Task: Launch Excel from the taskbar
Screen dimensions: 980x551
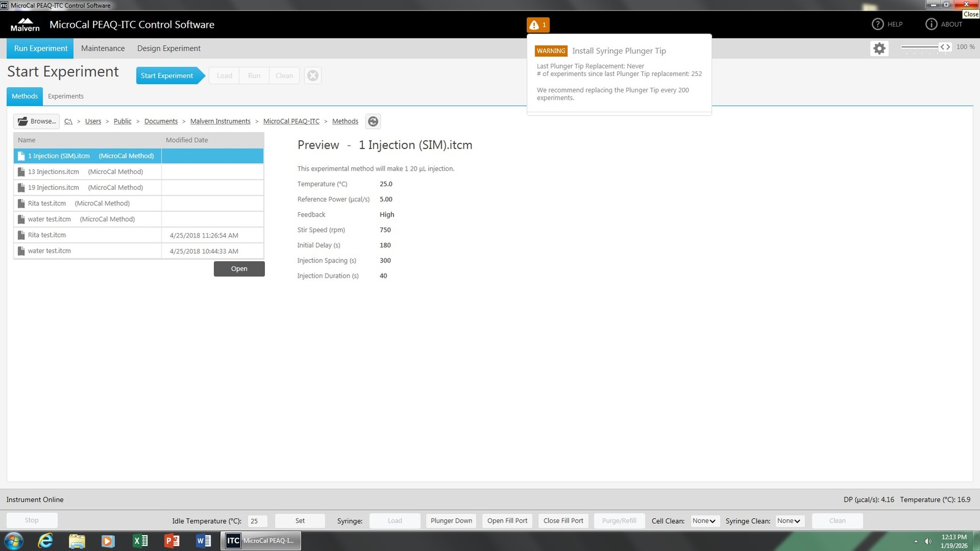Action: tap(140, 541)
